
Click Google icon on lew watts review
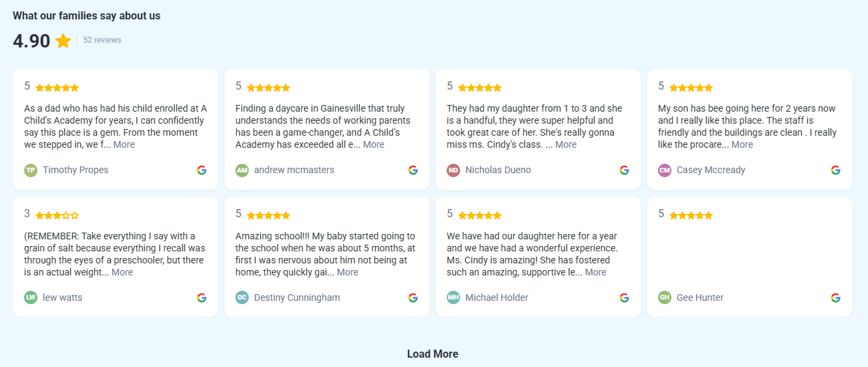[202, 297]
